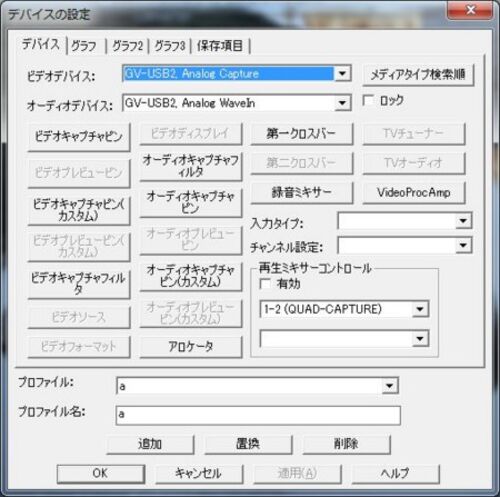The height and width of the screenshot is (497, 500).
Task: Click the 置換 profile button
Action: click(x=248, y=444)
